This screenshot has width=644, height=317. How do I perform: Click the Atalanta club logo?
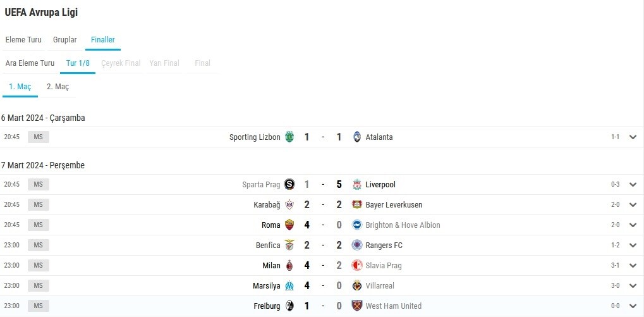point(357,137)
